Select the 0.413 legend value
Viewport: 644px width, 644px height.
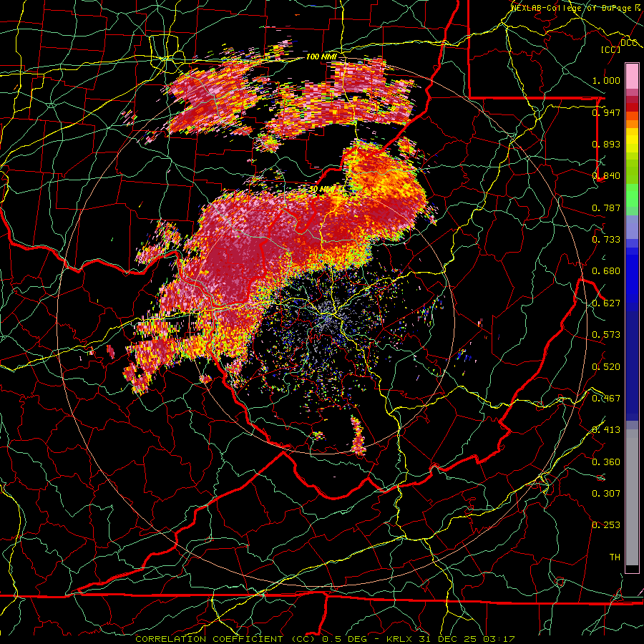(606, 430)
